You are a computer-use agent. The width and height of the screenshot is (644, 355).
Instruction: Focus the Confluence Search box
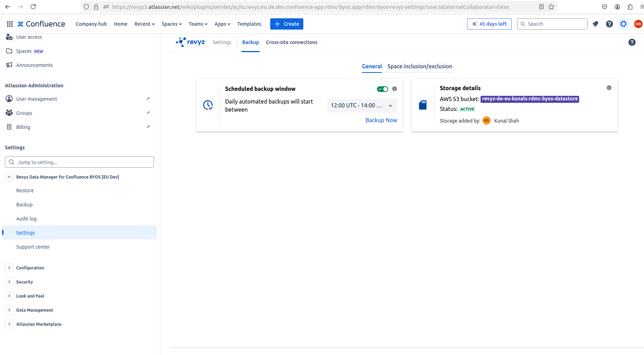click(x=552, y=24)
